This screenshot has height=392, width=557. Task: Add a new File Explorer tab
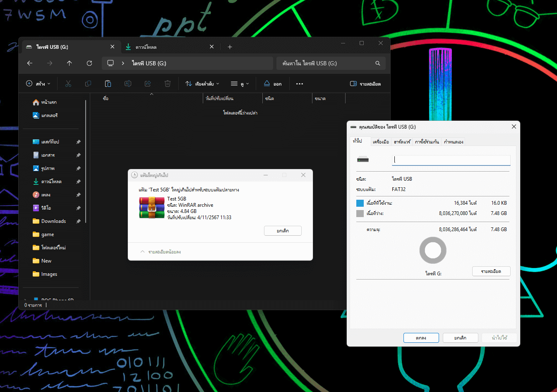click(230, 47)
